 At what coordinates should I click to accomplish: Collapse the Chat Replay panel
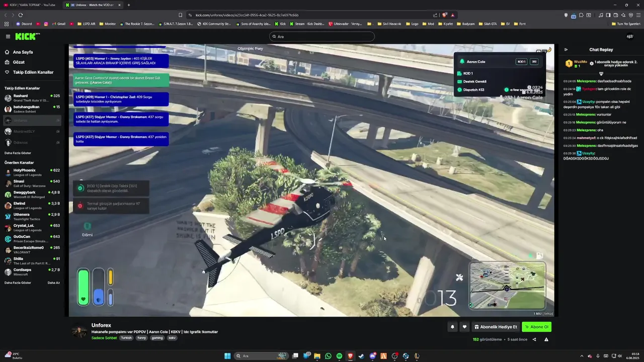tap(566, 50)
